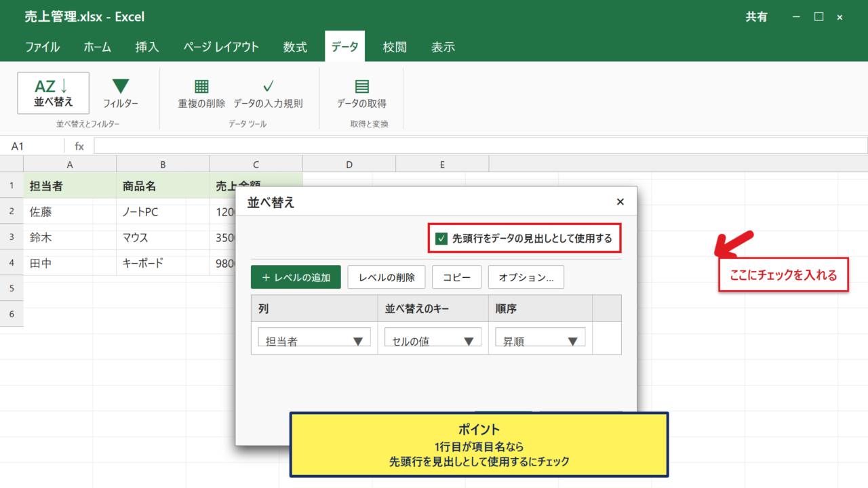Viewport: 868px width, 488px height.
Task: Click cell containing 鈴木
Action: click(70, 237)
